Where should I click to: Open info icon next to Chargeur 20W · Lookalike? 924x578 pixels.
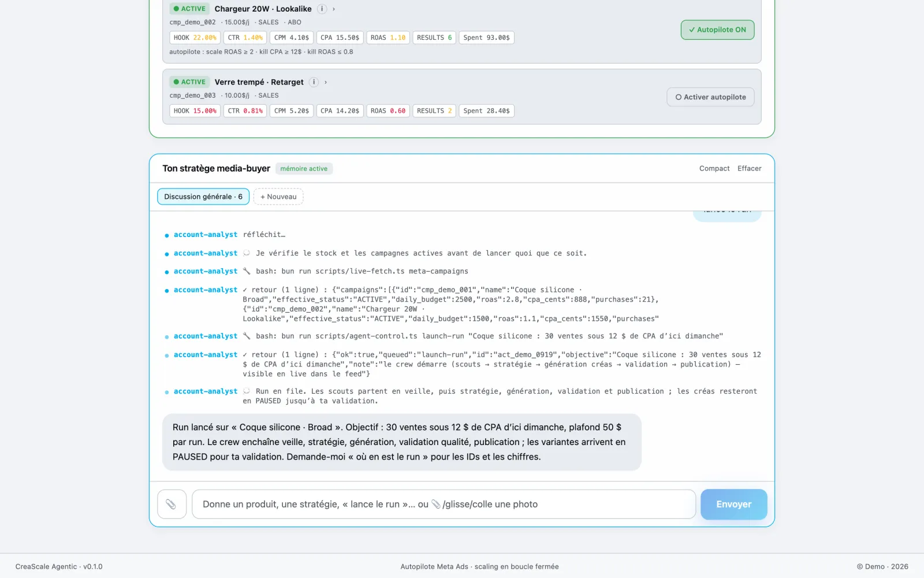click(322, 9)
